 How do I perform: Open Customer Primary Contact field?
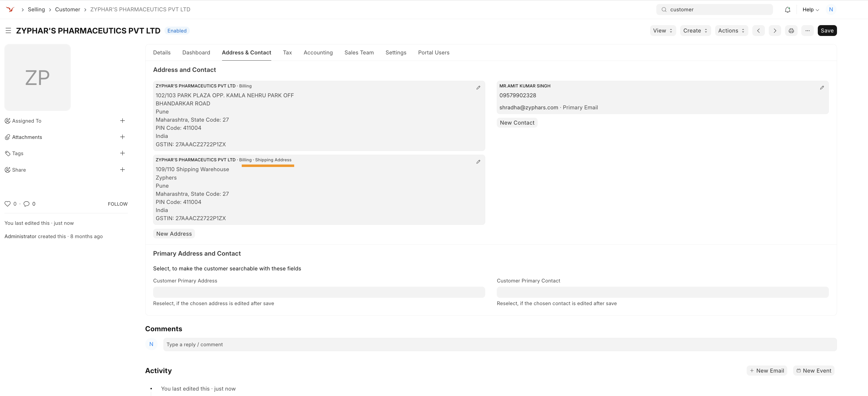(662, 292)
